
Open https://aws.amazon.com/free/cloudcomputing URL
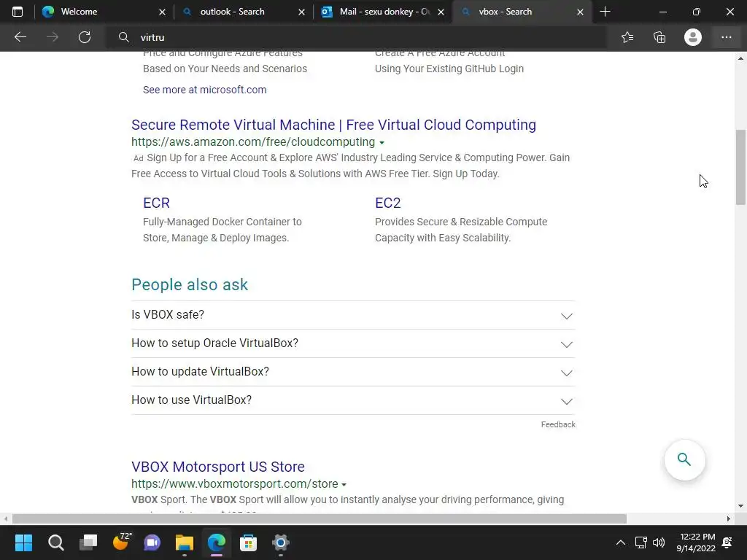coord(253,142)
